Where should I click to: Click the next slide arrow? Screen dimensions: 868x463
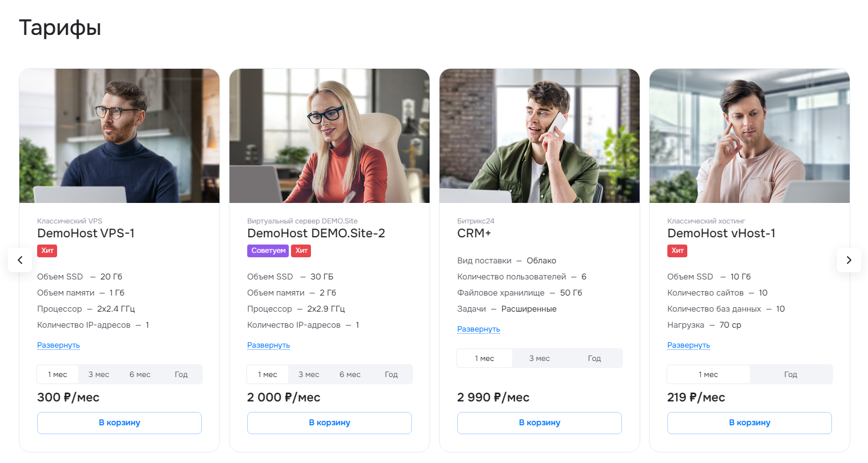pos(849,260)
